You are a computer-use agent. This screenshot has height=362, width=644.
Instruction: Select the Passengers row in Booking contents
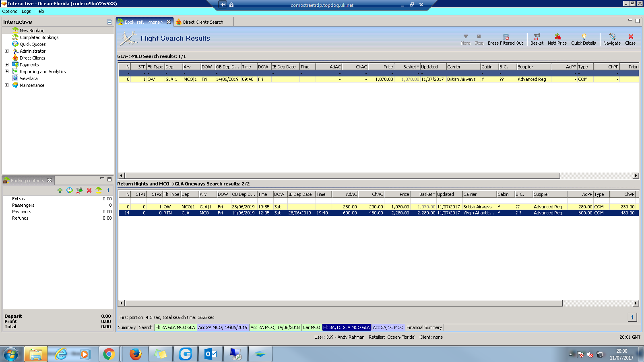[58, 205]
